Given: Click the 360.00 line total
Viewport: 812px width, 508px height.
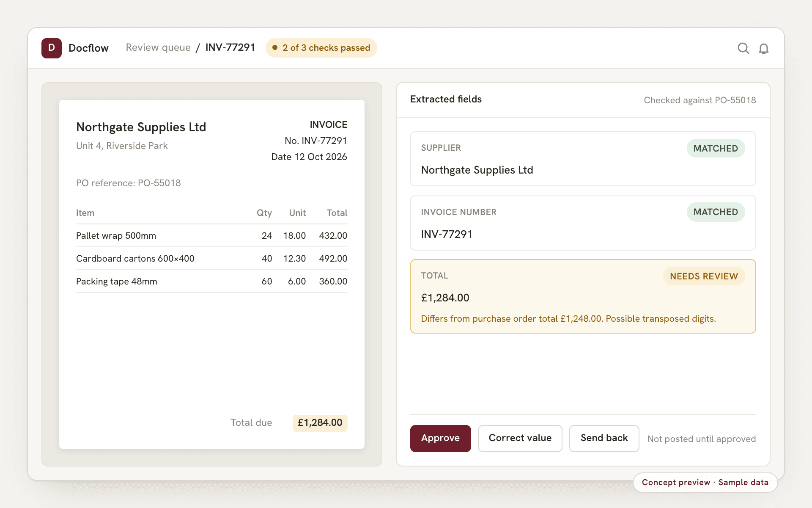Looking at the screenshot, I should coord(333,282).
